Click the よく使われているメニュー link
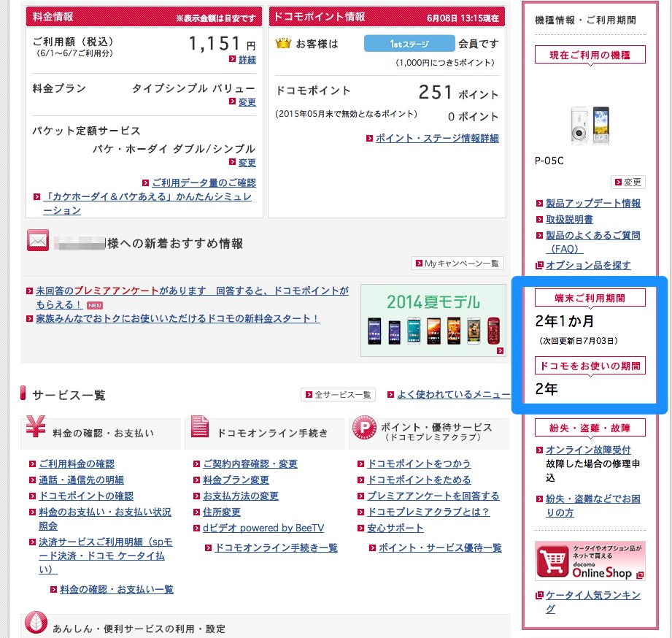The image size is (672, 638). 453,394
